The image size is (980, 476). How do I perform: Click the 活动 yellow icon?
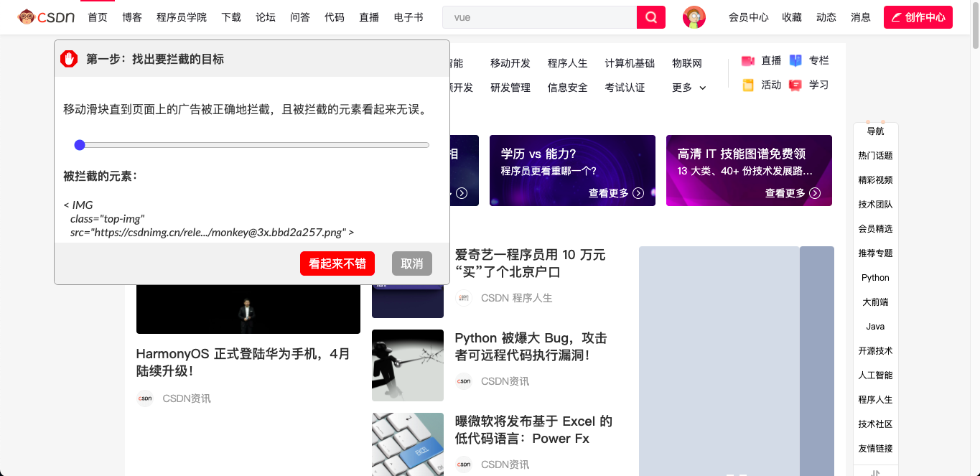[748, 85]
